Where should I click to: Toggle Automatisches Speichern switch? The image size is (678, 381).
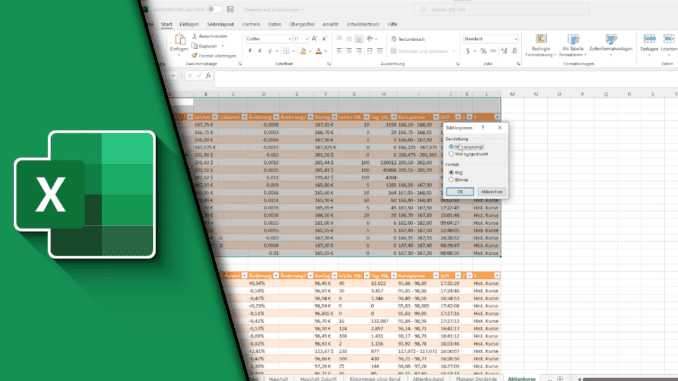click(x=214, y=9)
